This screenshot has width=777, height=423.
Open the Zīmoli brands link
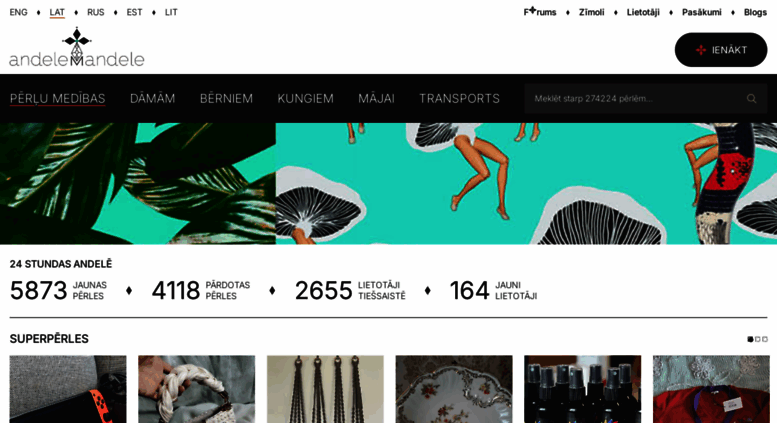592,12
